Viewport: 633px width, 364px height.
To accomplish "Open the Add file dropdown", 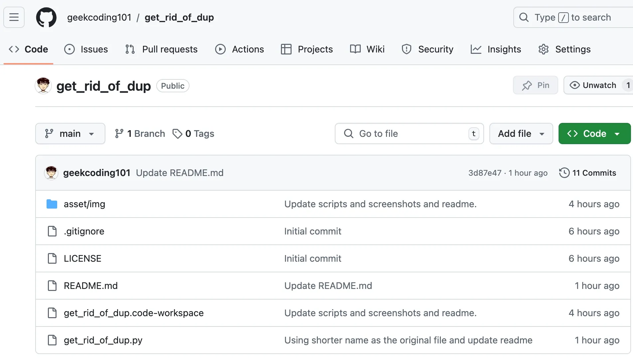I will click(521, 134).
